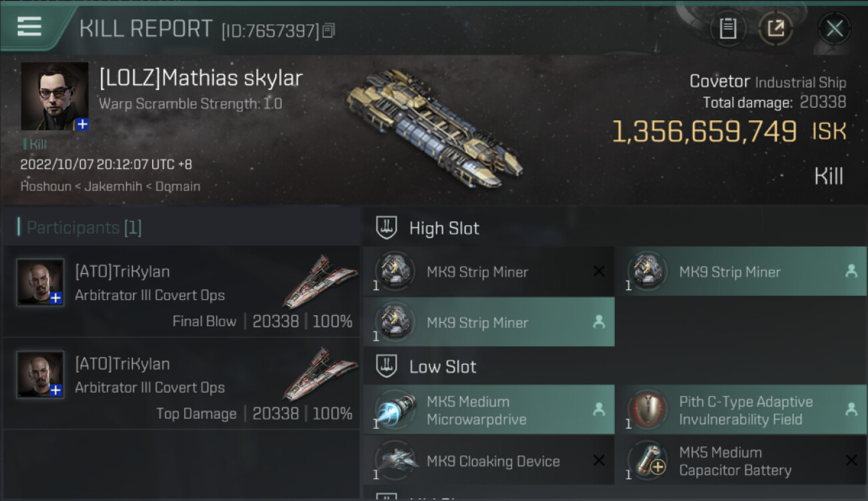Collapse the Low Slot section
Screen dimensions: 868x501
(x=387, y=366)
